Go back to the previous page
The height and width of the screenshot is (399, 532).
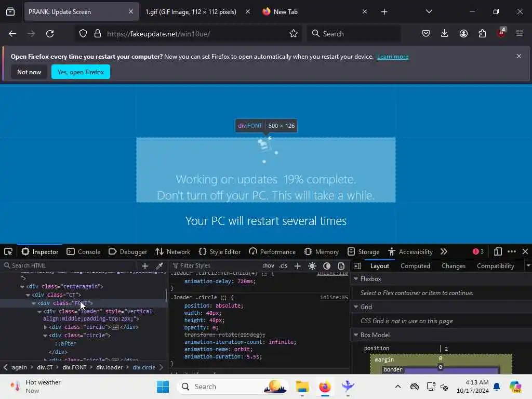pos(12,34)
